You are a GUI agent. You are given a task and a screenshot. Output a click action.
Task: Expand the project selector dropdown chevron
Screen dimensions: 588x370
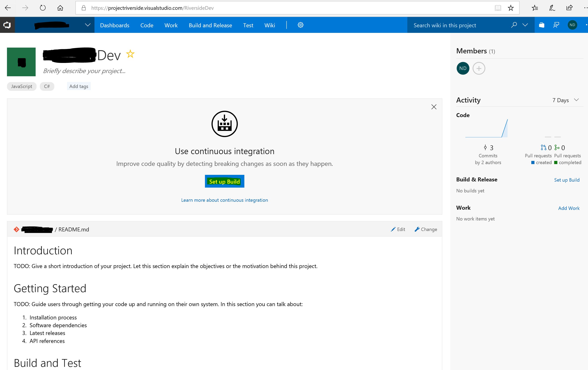point(88,25)
